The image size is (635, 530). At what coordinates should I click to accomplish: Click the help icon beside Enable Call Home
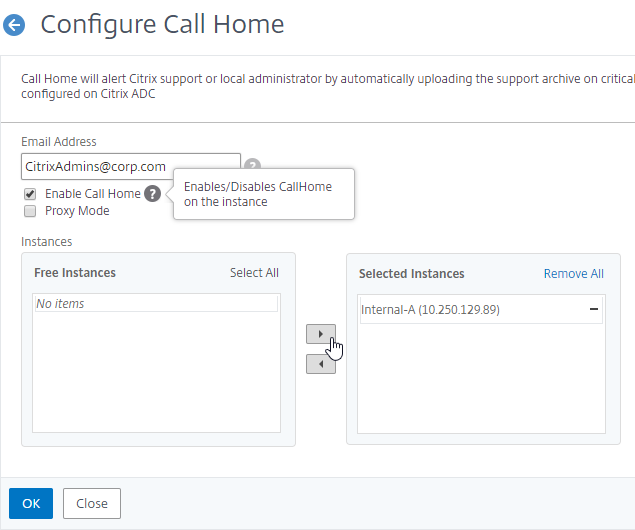153,194
